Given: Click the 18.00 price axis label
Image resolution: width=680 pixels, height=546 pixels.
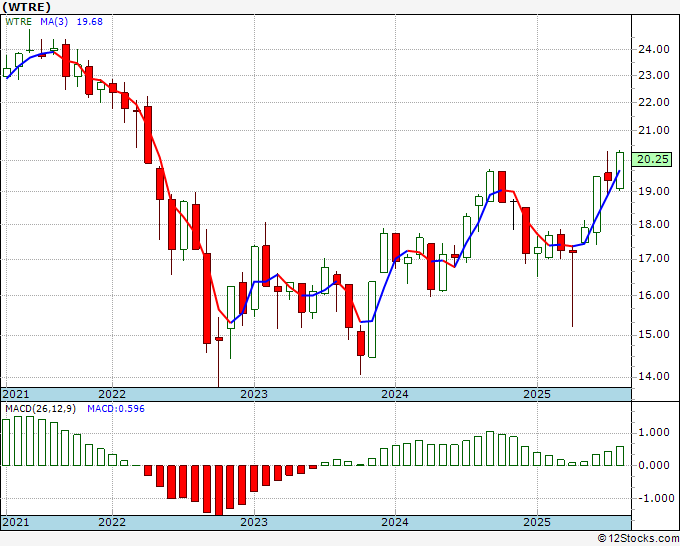Looking at the screenshot, I should pyautogui.click(x=654, y=224).
